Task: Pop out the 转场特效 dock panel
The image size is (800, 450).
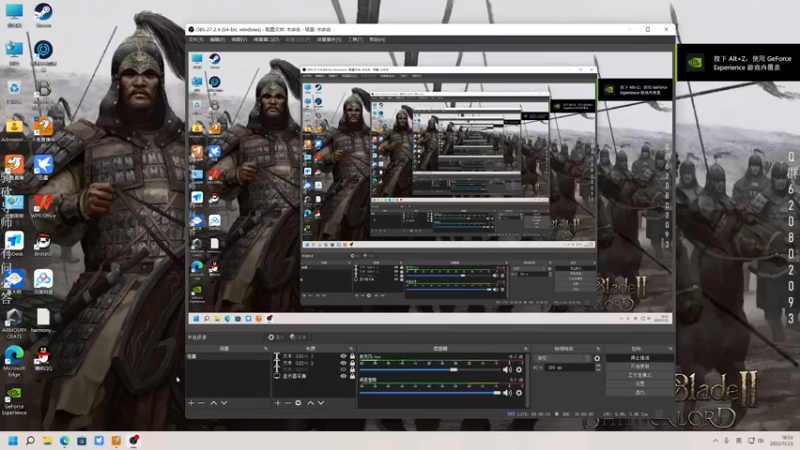Action: click(597, 348)
